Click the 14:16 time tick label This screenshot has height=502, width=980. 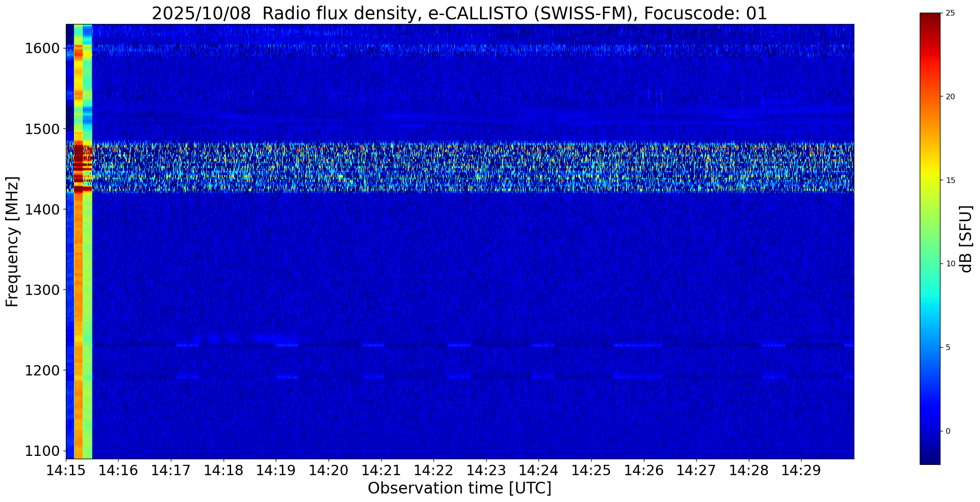119,470
